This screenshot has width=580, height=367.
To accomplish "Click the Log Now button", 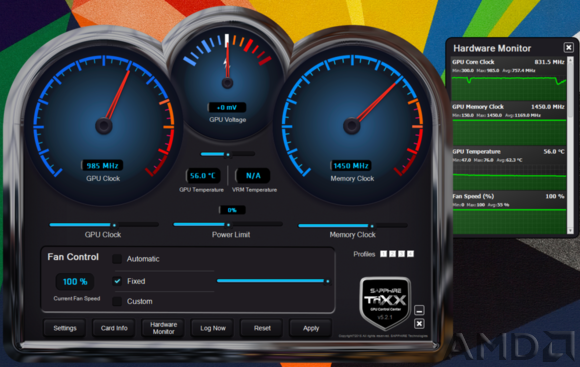I will point(213,328).
